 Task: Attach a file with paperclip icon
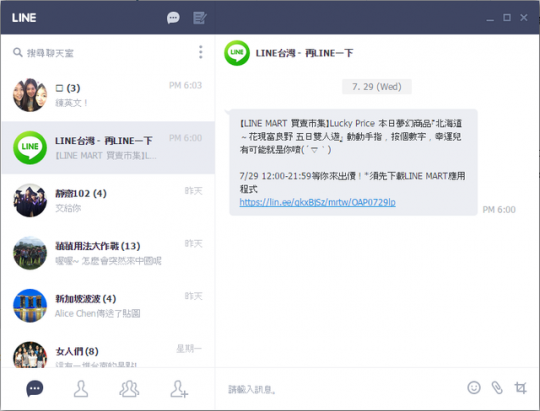click(x=497, y=388)
